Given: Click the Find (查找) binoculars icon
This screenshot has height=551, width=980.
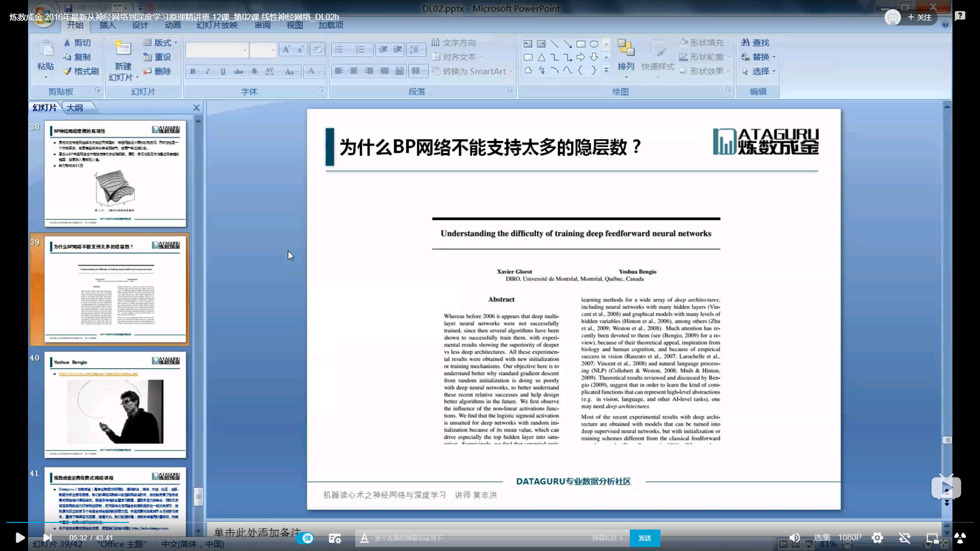Looking at the screenshot, I should (746, 43).
